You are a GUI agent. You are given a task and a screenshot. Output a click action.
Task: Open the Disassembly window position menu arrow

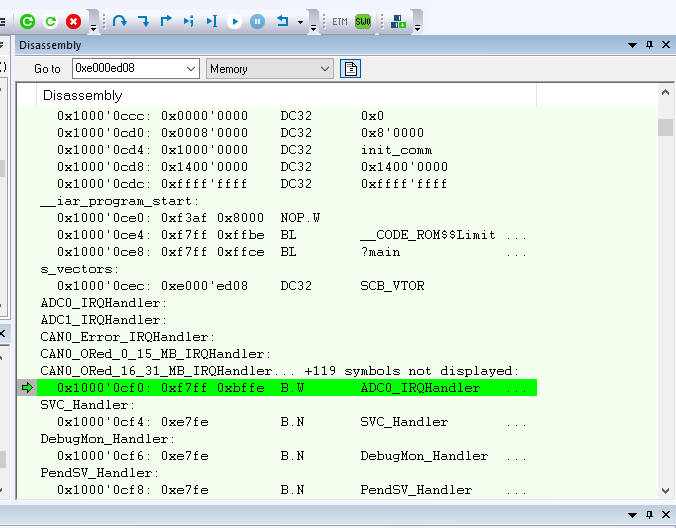pos(632,45)
